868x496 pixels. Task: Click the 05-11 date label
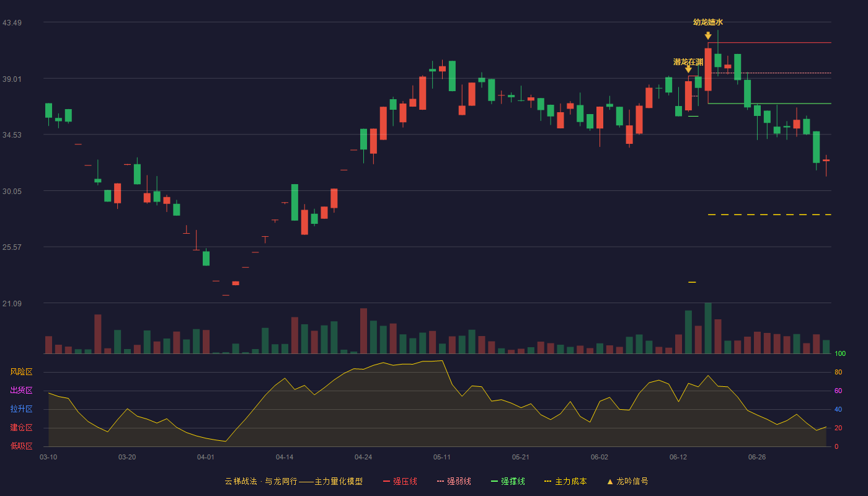point(442,457)
